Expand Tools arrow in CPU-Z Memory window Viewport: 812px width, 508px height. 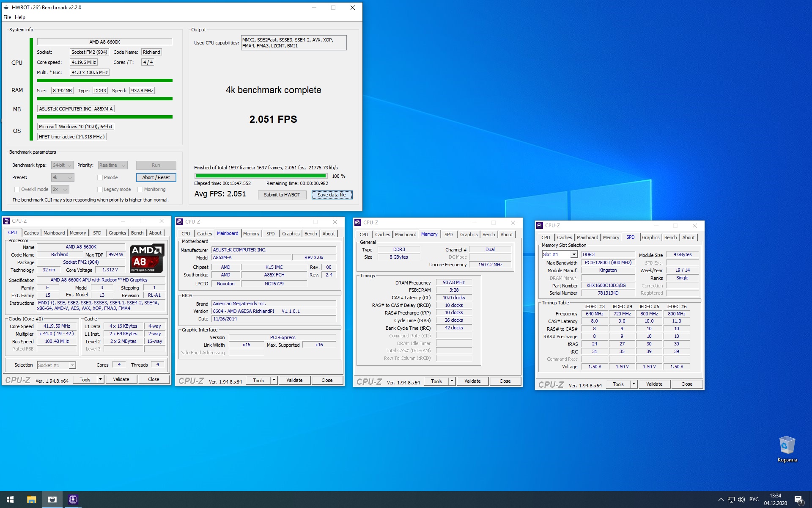tap(452, 381)
